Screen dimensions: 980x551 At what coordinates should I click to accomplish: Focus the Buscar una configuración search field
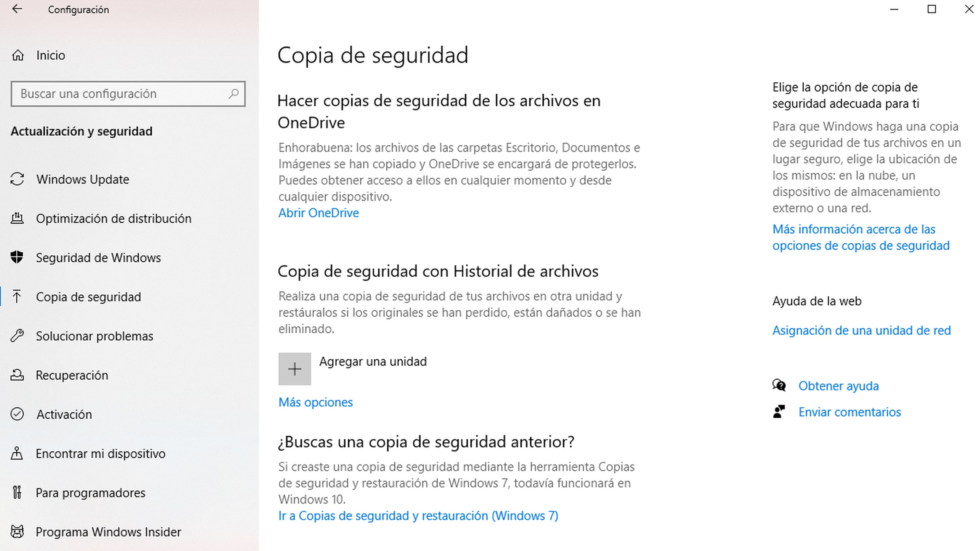click(128, 94)
